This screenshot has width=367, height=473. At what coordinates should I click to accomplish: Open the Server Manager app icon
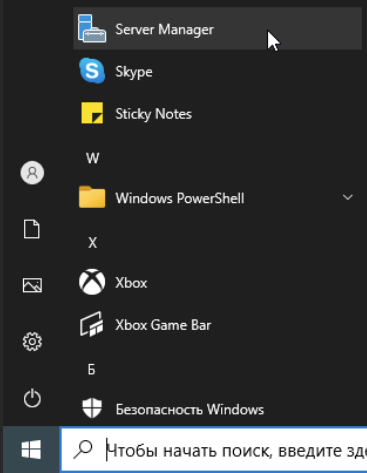point(92,29)
